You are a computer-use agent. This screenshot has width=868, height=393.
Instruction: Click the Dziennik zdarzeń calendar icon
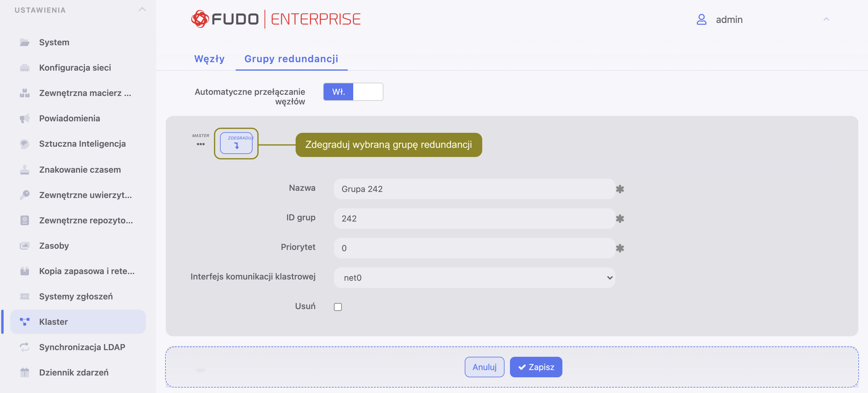pos(25,372)
